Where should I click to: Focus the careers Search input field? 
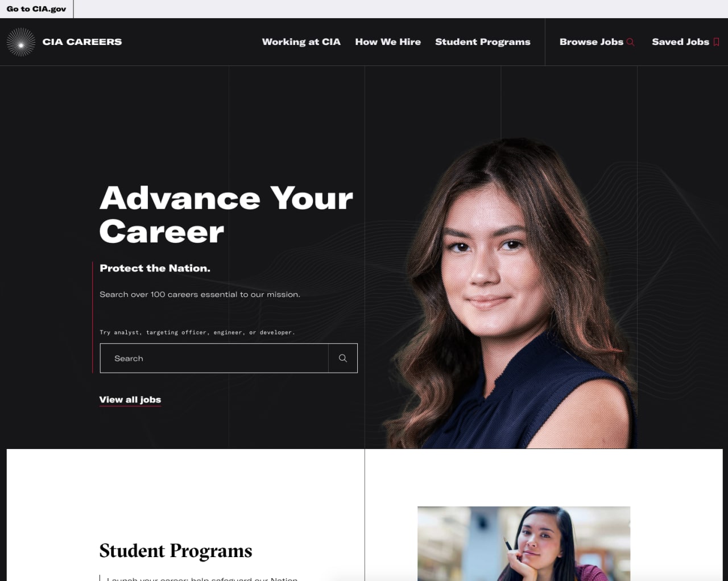point(214,358)
